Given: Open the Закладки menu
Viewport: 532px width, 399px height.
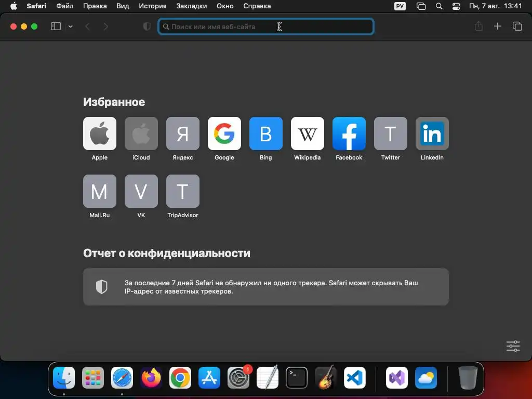Looking at the screenshot, I should point(191,6).
